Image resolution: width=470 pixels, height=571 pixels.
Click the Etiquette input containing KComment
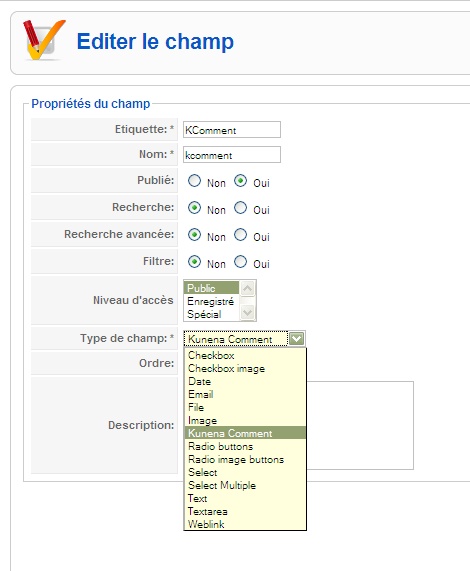coord(232,130)
